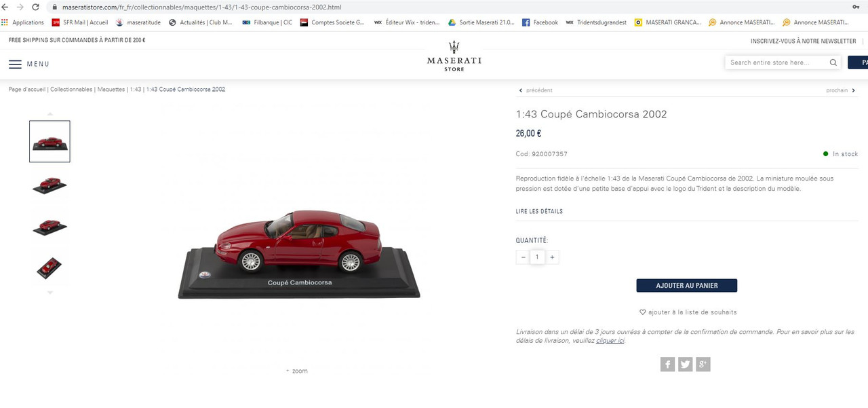Open the SFR Mail | Accueil bookmark
Viewport: 868px width, 408px height.
[79, 22]
